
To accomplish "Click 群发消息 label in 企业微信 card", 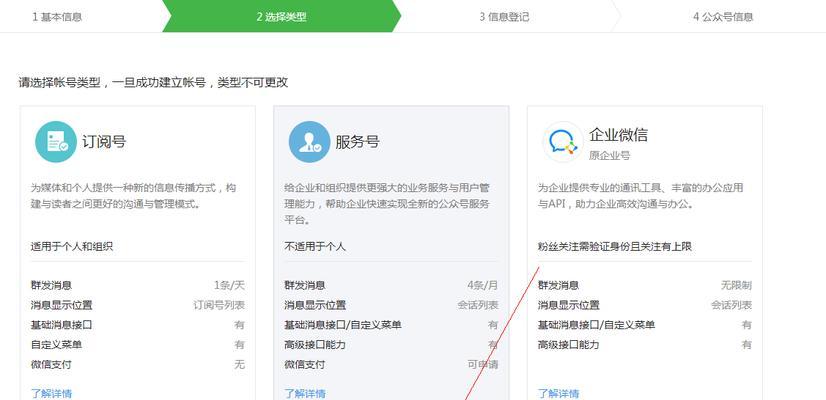I will pyautogui.click(x=558, y=286).
